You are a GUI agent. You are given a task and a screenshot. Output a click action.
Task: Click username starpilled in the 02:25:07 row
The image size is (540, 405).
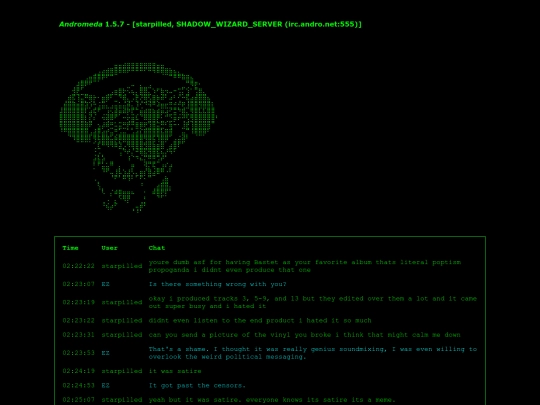pyautogui.click(x=122, y=400)
